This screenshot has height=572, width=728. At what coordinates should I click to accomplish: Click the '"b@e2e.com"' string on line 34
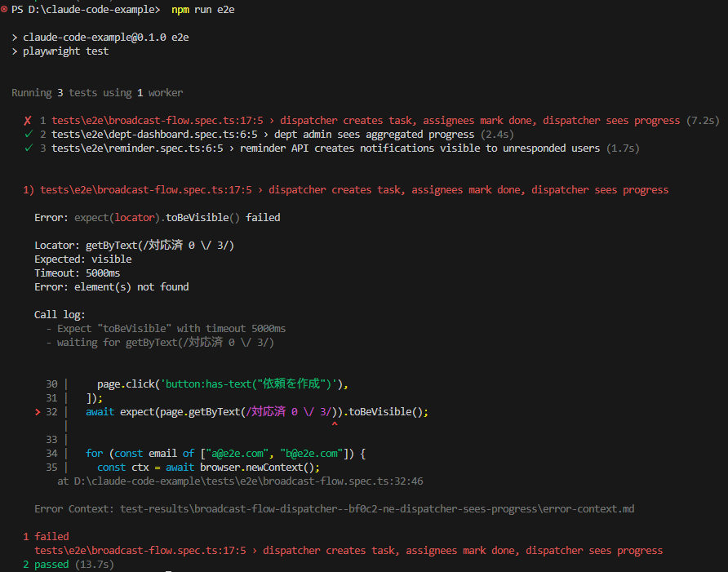click(312, 454)
